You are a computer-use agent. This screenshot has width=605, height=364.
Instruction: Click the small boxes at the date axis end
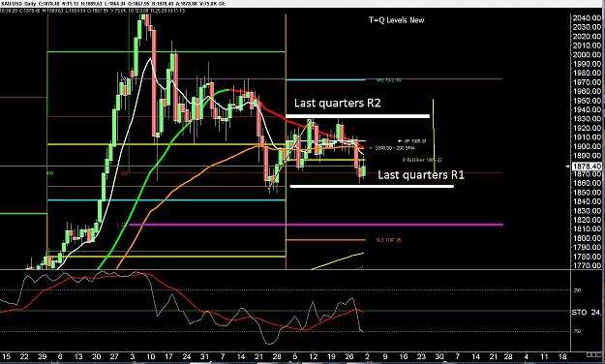(x=592, y=354)
